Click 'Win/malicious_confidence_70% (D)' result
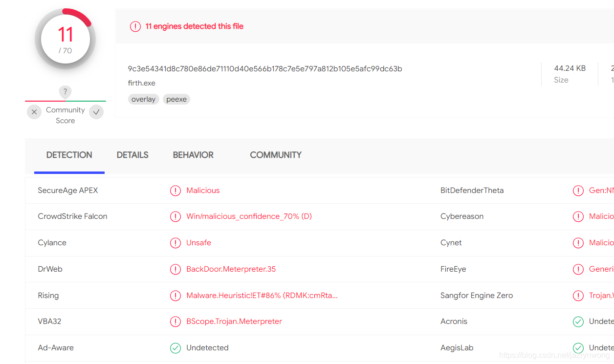 tap(249, 216)
